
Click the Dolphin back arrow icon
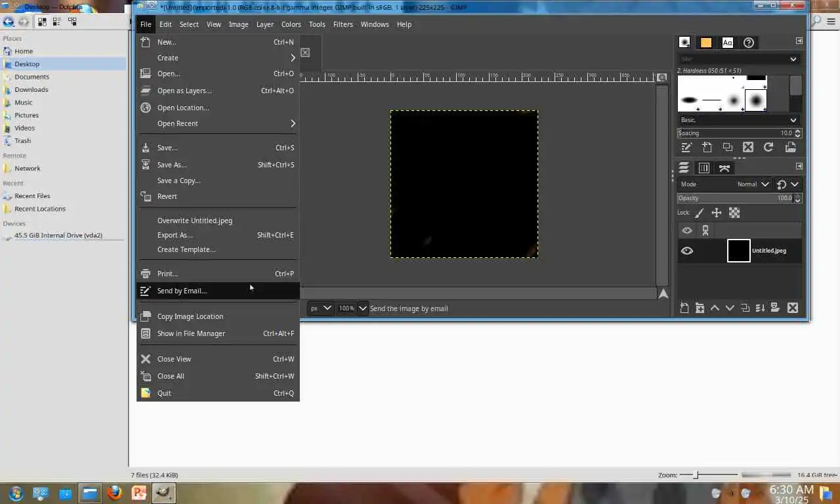[x=8, y=22]
